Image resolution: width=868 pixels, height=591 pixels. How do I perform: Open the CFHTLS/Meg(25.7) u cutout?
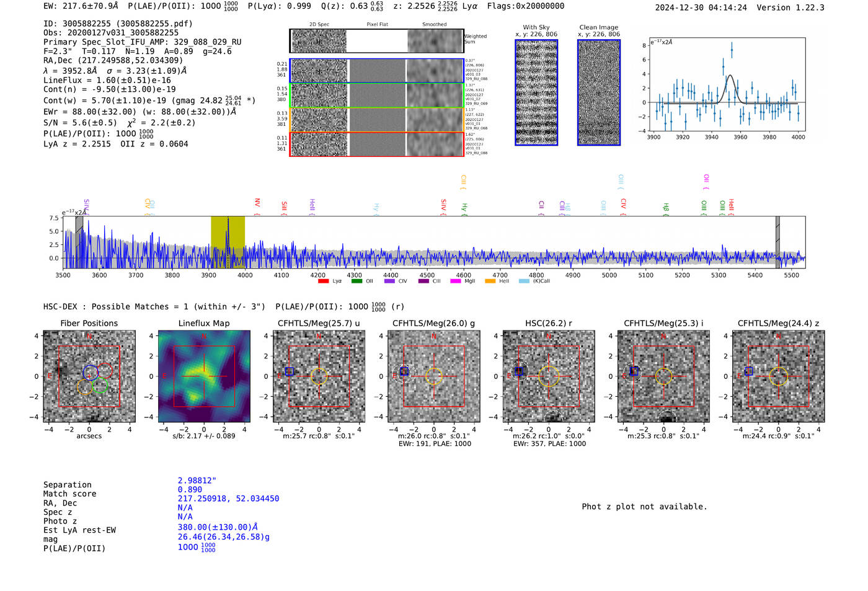(x=319, y=376)
